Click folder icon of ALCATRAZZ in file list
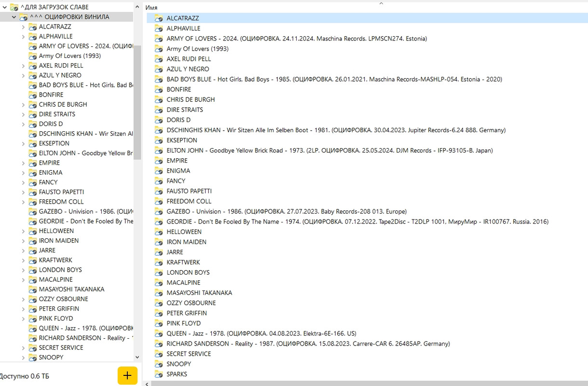 pyautogui.click(x=159, y=18)
